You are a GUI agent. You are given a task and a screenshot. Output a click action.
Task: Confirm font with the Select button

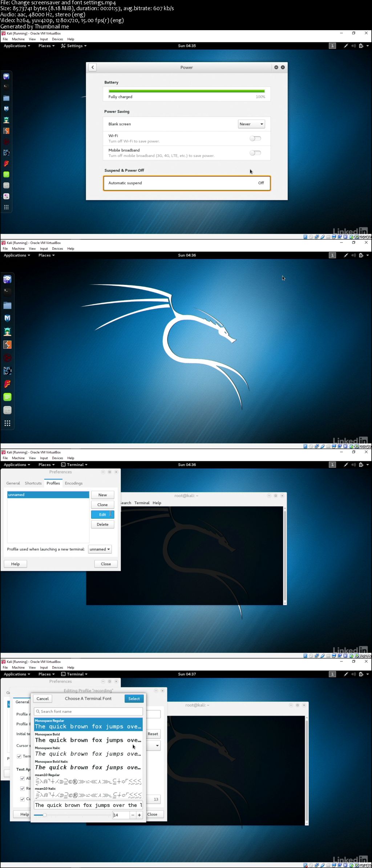[134, 699]
